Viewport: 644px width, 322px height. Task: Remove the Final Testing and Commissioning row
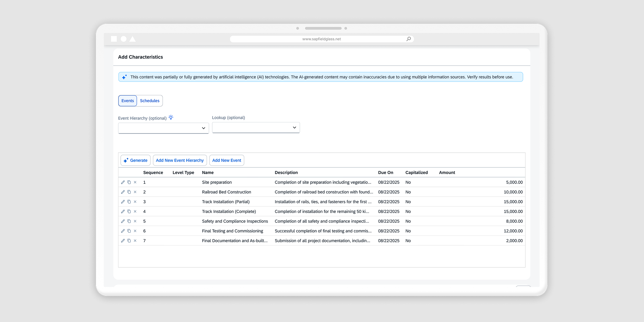click(x=135, y=231)
